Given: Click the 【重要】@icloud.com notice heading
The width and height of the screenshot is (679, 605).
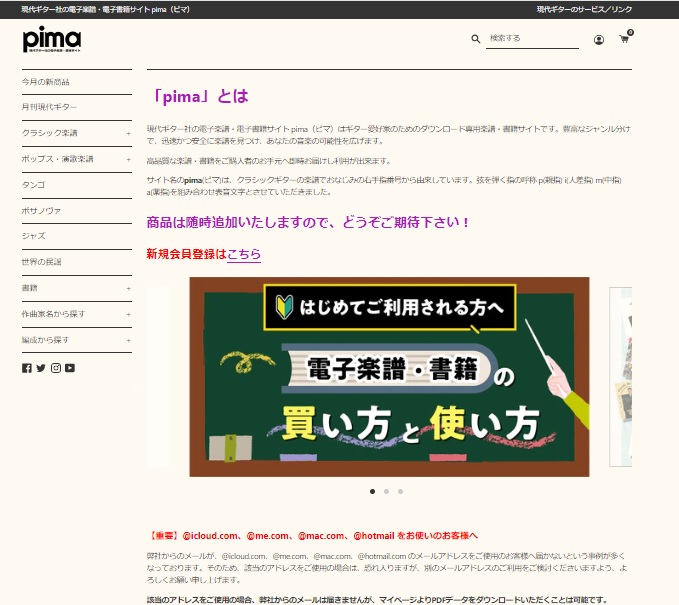Looking at the screenshot, I should click(x=312, y=536).
